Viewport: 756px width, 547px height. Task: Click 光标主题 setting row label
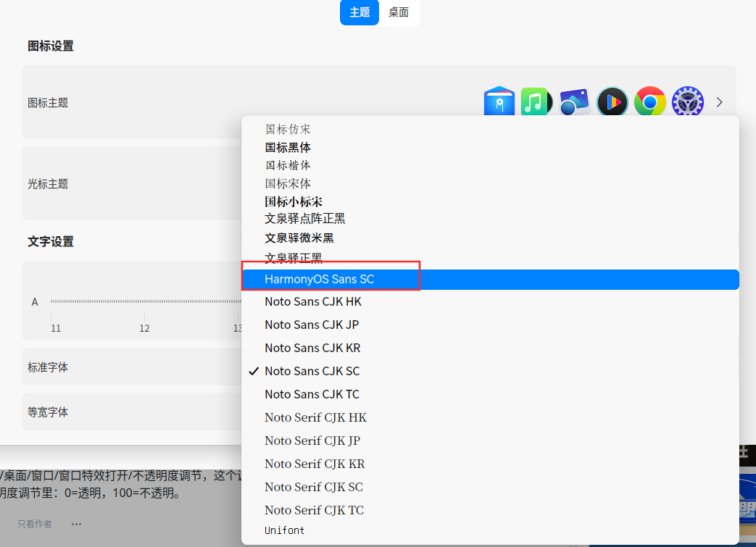[48, 183]
